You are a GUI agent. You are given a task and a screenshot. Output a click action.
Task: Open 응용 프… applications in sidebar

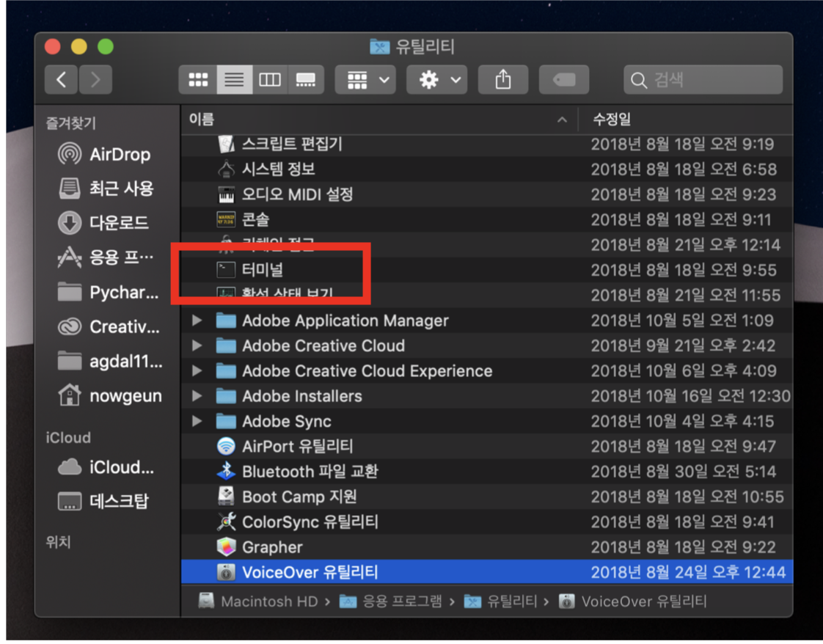click(106, 257)
